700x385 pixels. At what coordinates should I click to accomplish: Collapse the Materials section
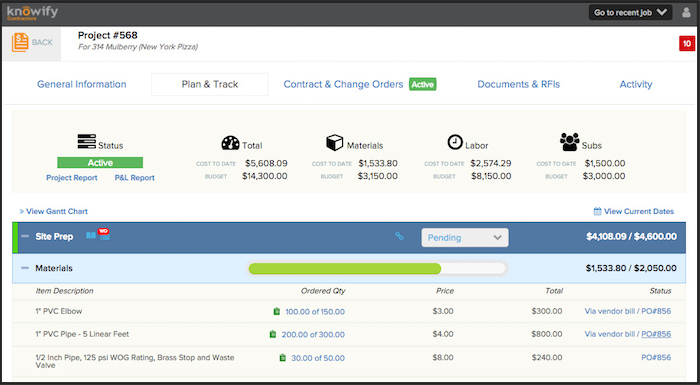(x=25, y=268)
